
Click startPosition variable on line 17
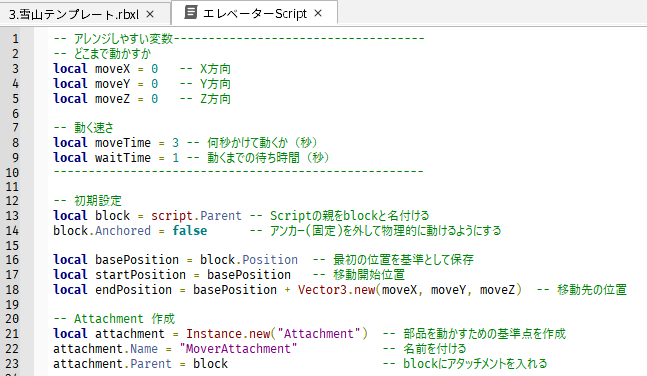(x=140, y=275)
